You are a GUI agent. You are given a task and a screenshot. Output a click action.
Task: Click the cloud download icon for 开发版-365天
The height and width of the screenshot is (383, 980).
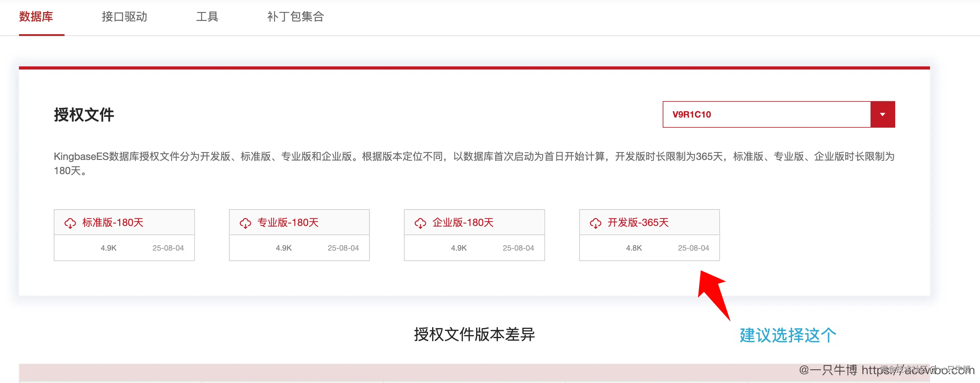click(x=596, y=223)
